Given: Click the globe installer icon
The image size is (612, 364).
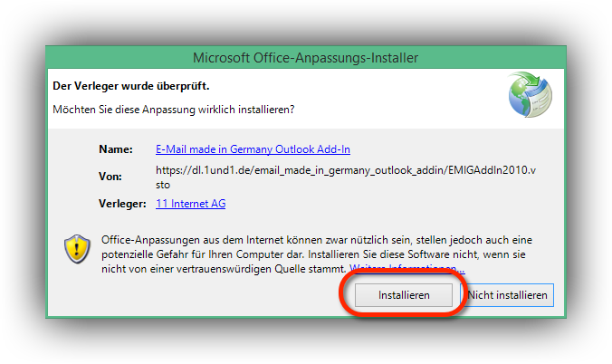Looking at the screenshot, I should pos(530,95).
